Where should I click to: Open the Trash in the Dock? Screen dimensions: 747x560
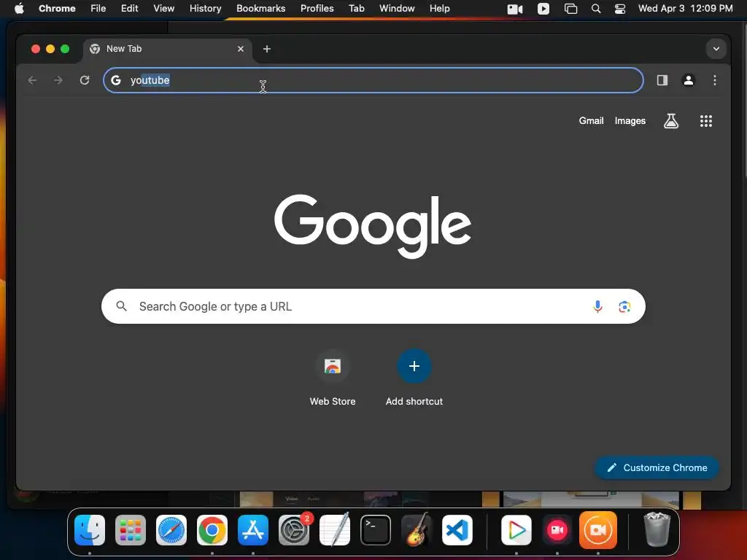[657, 529]
